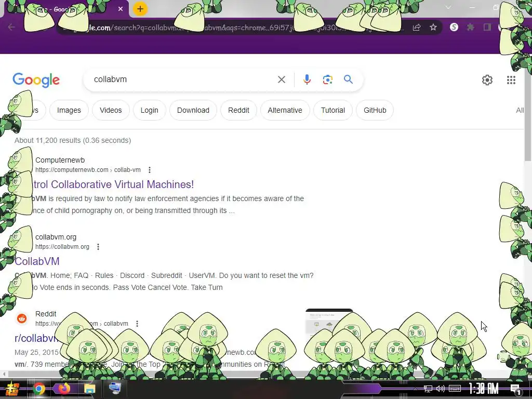Viewport: 532px width, 399px height.
Task: Toggle the Chrome side panel icon
Action: coord(487,27)
